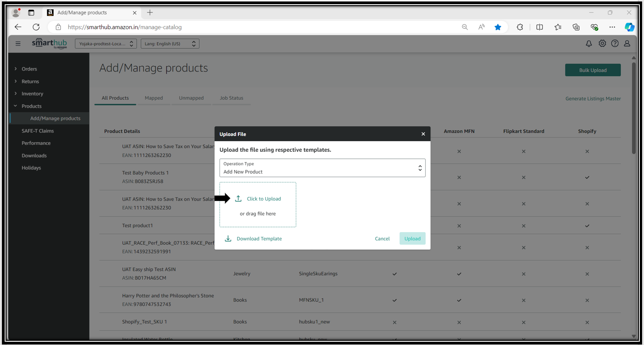Open browser Extensions puzzle icon
Viewport: 644px width, 345px height.
[520, 27]
